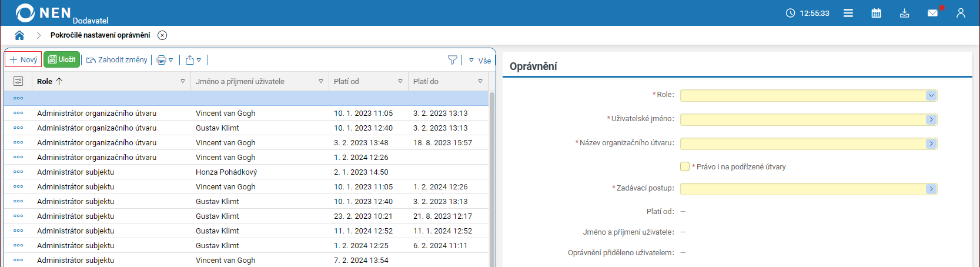Open the hamburger menu in header
Viewport: 980px width, 267px height.
tap(848, 13)
